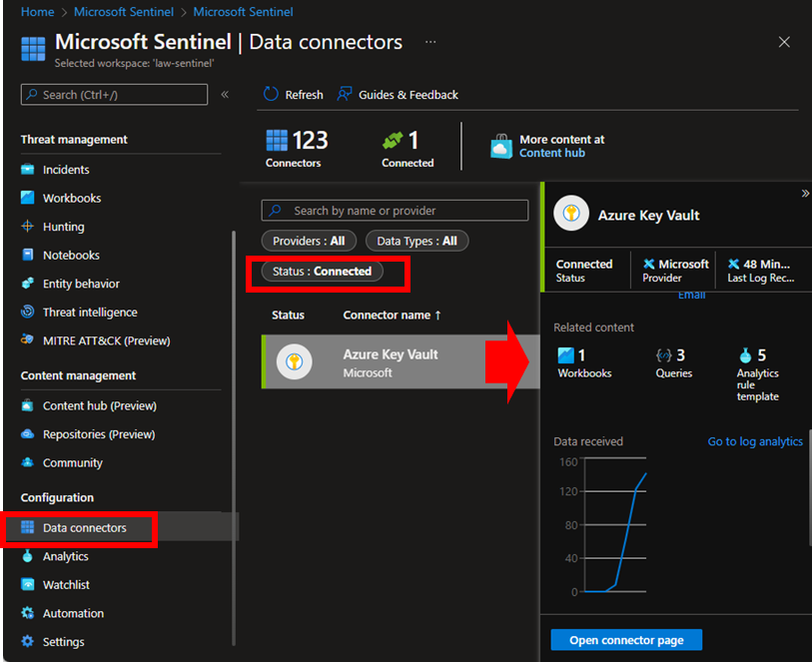Screen dimensions: 812x662
Task: Click Search by name or provider field
Action: tap(395, 211)
